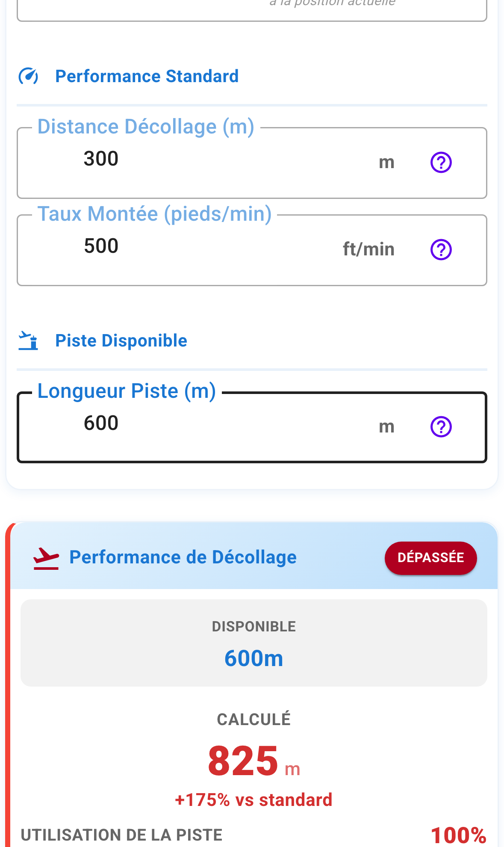Click the calculated 825 m value
The image size is (504, 847).
click(x=244, y=761)
